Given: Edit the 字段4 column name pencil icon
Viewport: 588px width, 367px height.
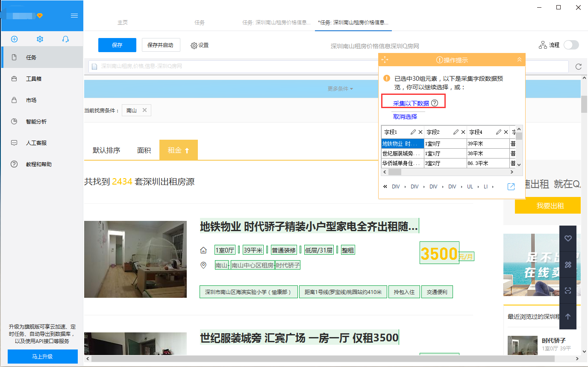Looking at the screenshot, I should 499,132.
